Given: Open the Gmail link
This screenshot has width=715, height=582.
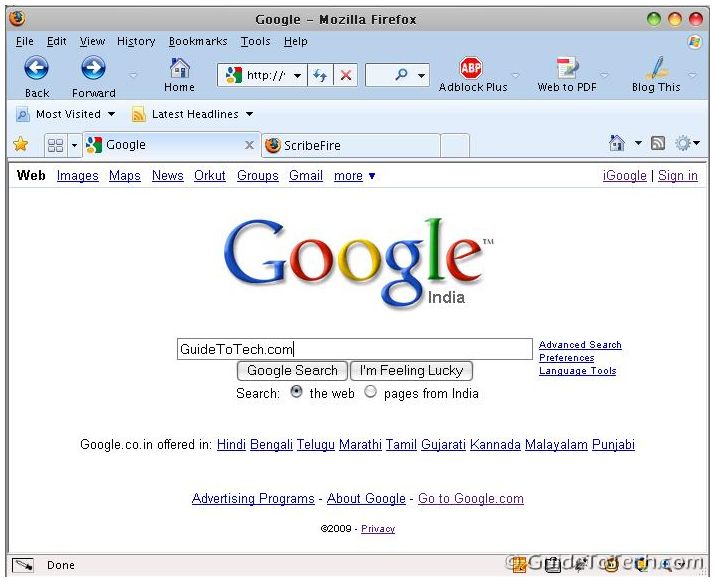Looking at the screenshot, I should coord(306,176).
